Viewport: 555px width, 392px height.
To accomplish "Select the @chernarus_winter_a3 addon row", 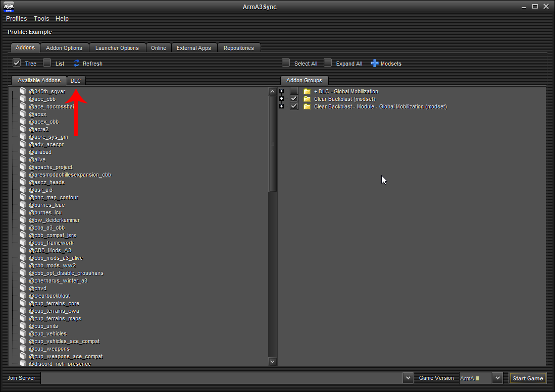I will tap(58, 281).
